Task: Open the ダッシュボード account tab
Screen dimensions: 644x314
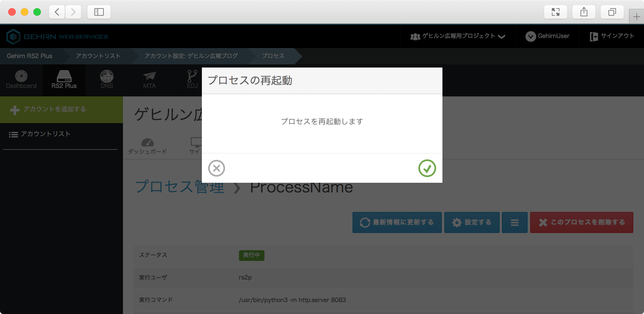Action: click(x=147, y=146)
